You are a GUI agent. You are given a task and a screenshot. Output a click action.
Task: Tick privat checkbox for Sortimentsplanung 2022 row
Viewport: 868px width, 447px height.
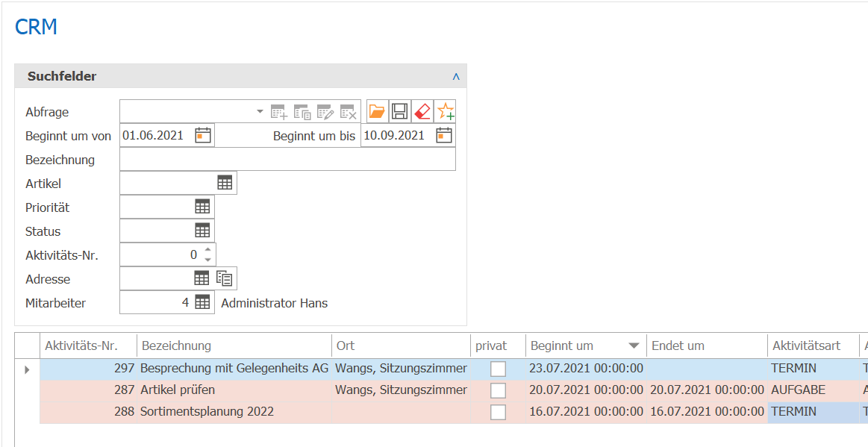tap(499, 412)
